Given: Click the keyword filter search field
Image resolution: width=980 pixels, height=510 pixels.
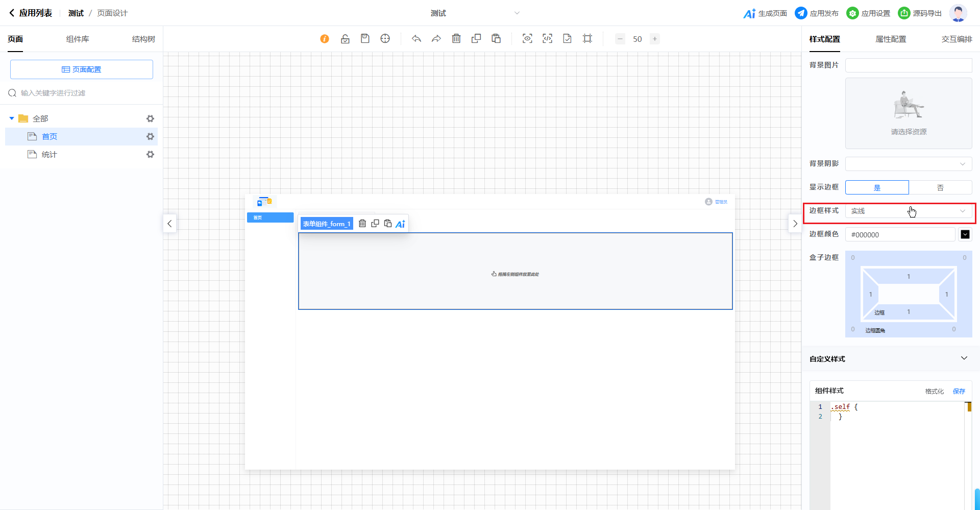Looking at the screenshot, I should tap(82, 93).
